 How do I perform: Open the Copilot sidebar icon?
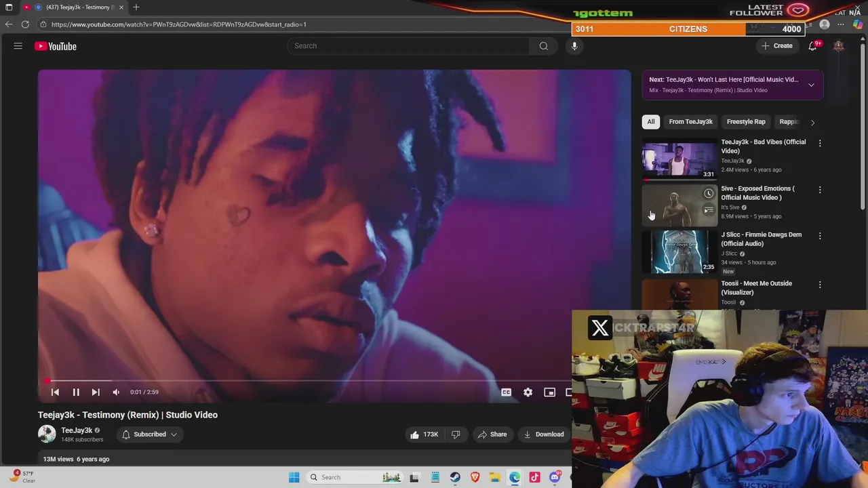point(858,24)
